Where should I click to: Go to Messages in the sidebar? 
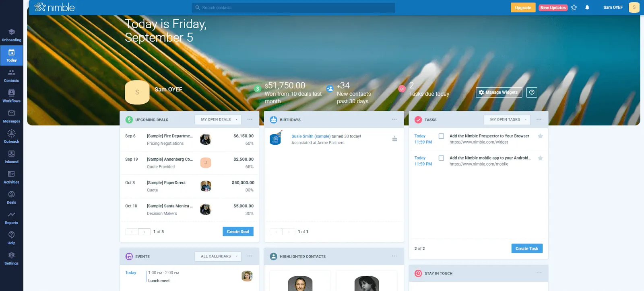pyautogui.click(x=11, y=116)
